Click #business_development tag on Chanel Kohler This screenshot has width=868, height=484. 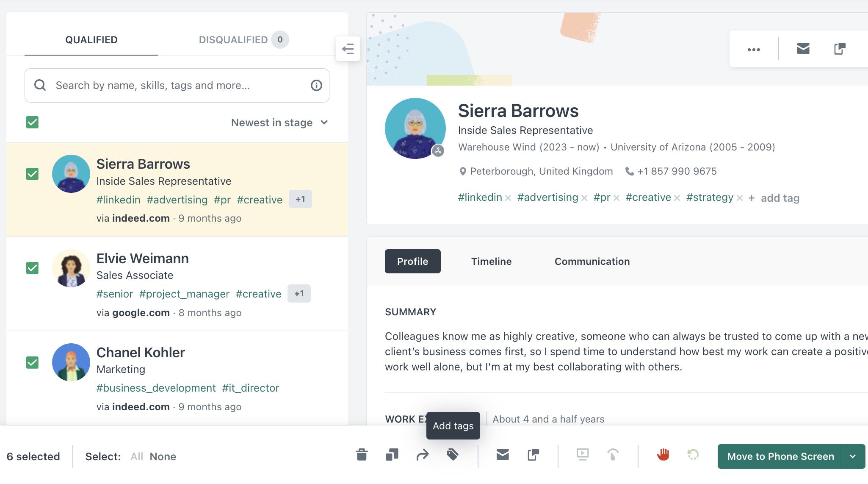click(156, 388)
